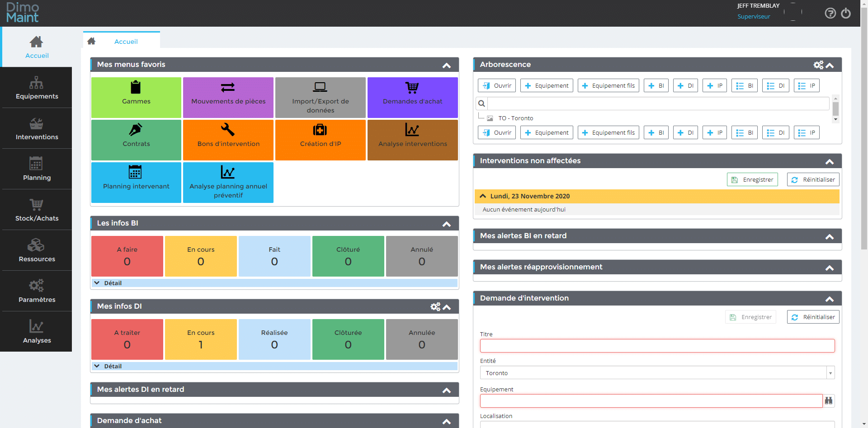
Task: Open Stock/Achats from the sidebar
Action: click(37, 210)
